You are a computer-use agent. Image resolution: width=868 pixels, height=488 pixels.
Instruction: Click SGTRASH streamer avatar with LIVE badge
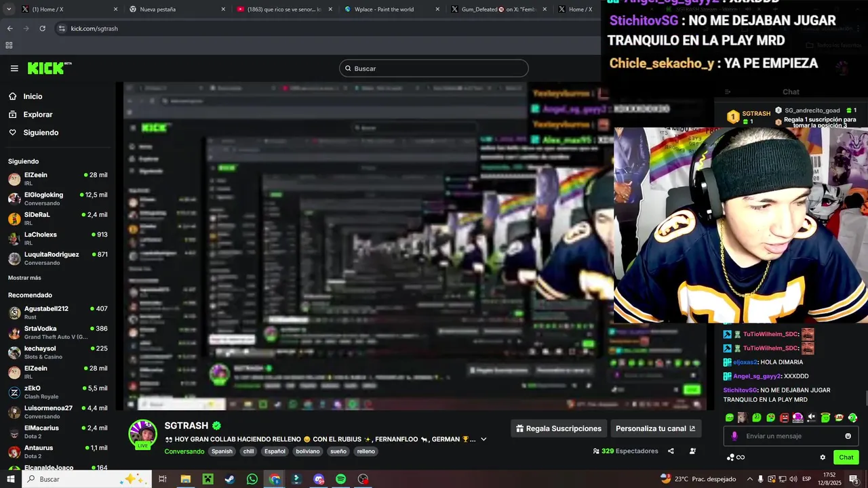(x=143, y=434)
